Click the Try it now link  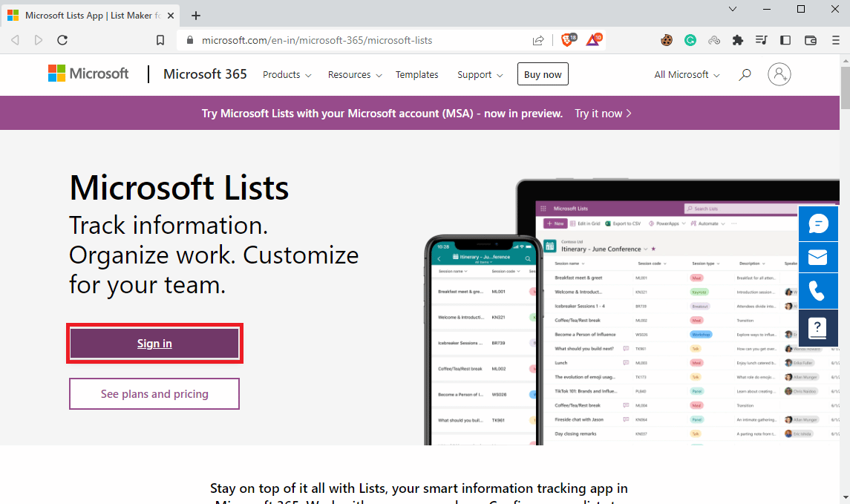tap(603, 114)
